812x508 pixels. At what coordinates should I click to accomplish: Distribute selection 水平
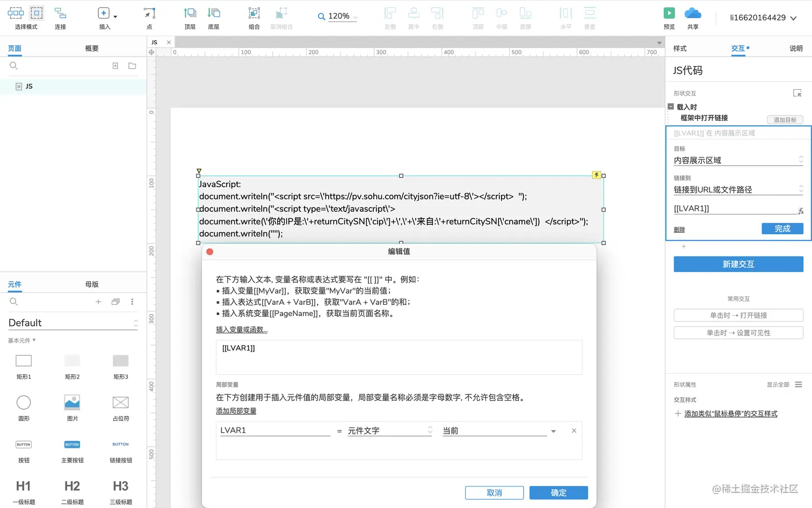coord(566,17)
